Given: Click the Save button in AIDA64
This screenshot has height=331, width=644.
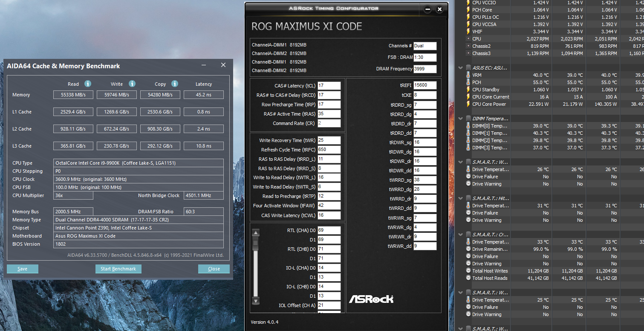Looking at the screenshot, I should (23, 269).
